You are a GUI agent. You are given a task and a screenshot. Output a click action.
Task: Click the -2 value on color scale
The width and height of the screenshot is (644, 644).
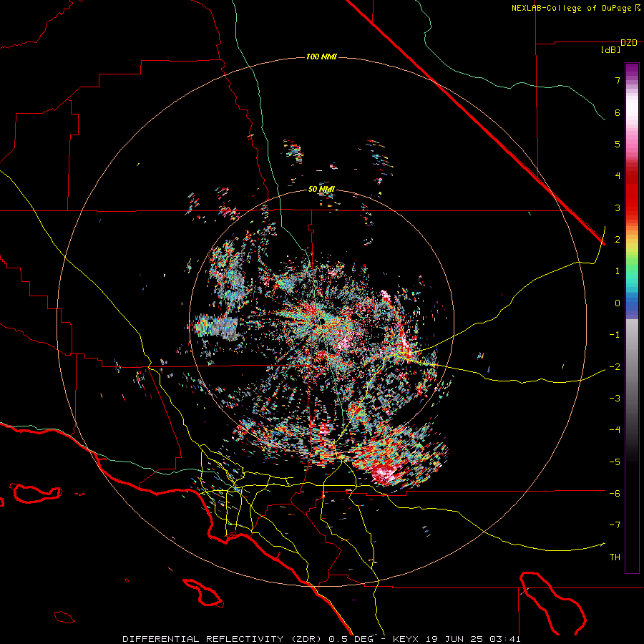(x=615, y=367)
